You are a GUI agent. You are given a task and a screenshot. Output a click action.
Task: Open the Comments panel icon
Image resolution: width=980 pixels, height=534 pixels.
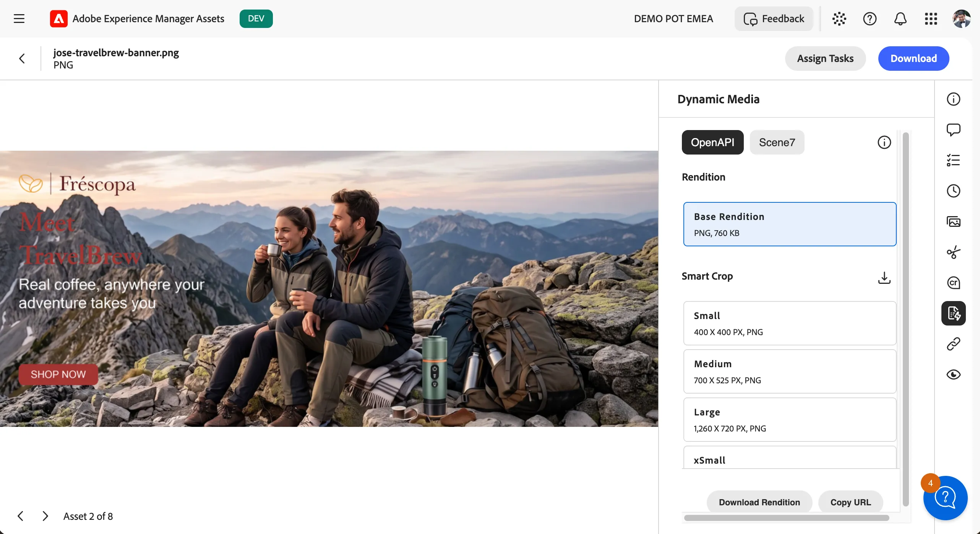pos(953,130)
